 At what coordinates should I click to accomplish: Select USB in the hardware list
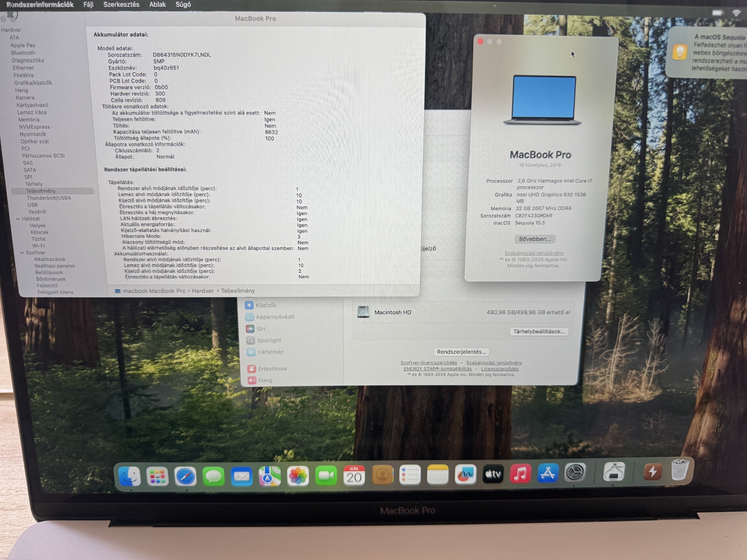pyautogui.click(x=32, y=205)
